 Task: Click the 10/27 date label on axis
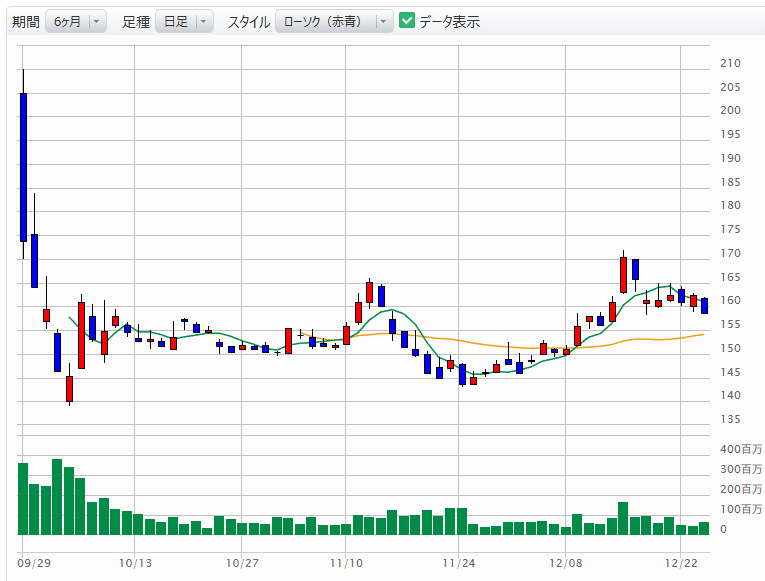(243, 563)
